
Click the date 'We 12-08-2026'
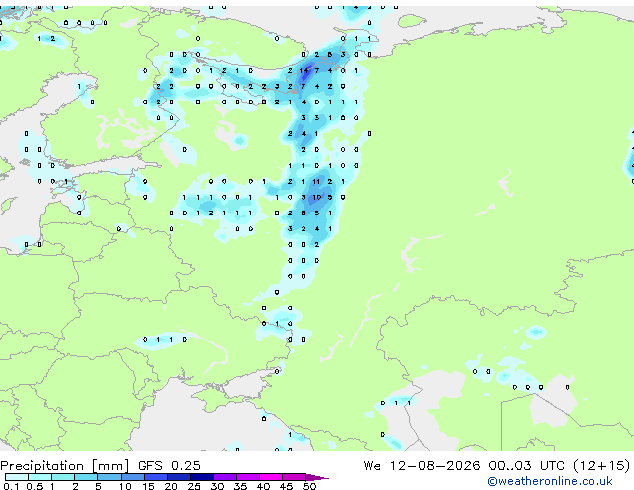click(x=422, y=466)
